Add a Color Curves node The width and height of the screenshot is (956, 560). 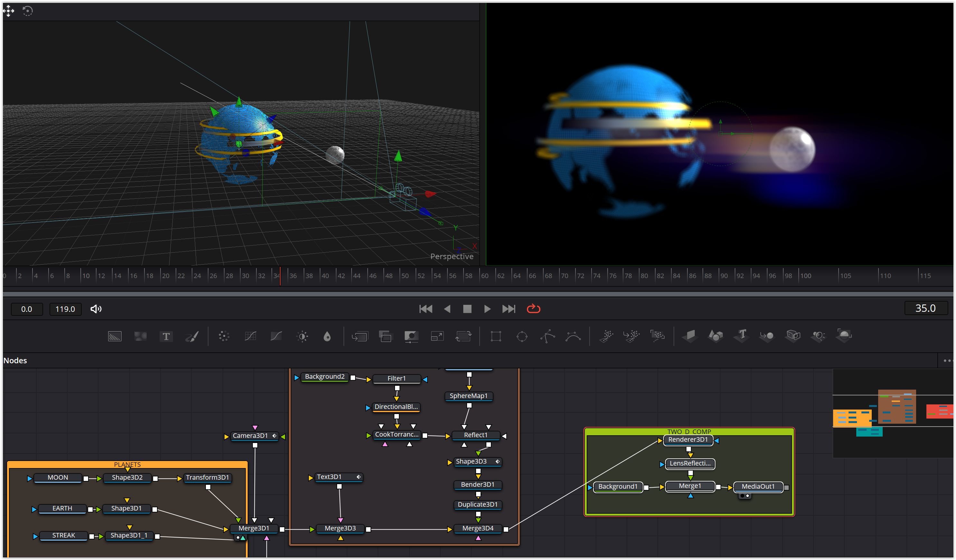click(x=250, y=336)
